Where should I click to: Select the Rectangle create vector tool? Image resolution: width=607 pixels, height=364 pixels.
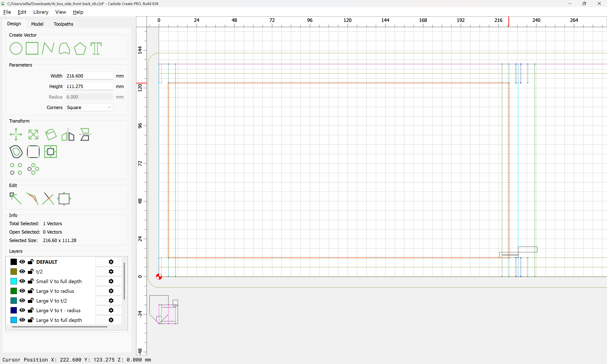click(x=32, y=48)
